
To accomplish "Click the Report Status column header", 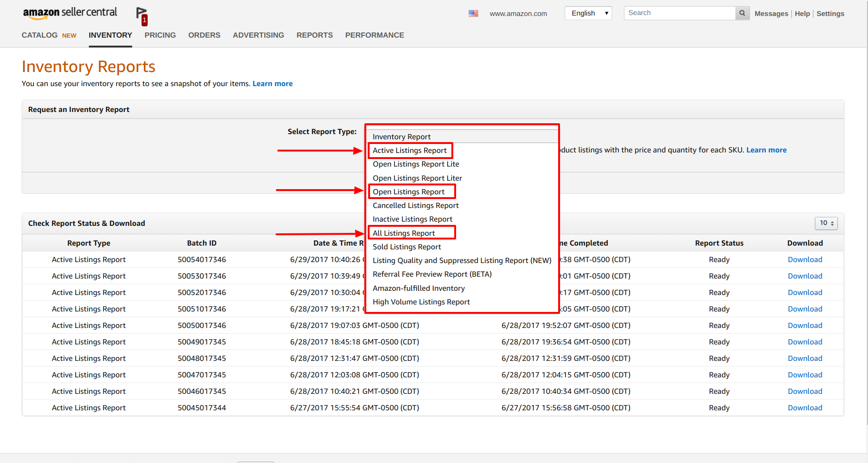I will pyautogui.click(x=719, y=243).
